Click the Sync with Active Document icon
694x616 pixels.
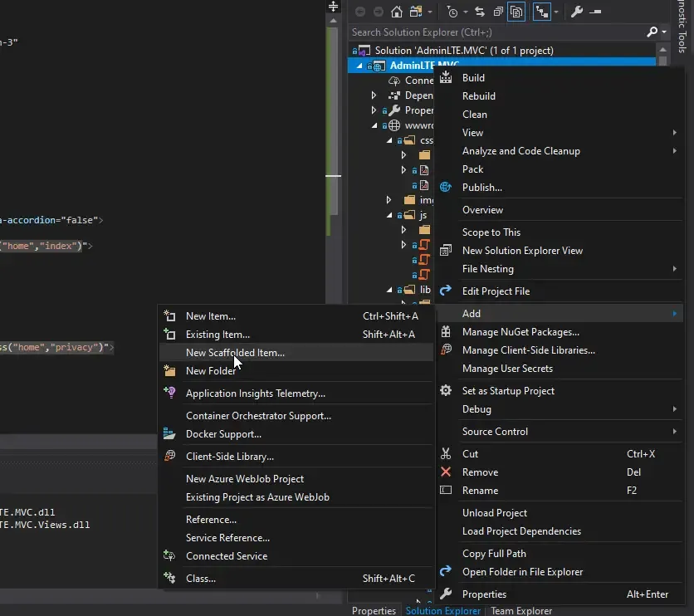(481, 12)
